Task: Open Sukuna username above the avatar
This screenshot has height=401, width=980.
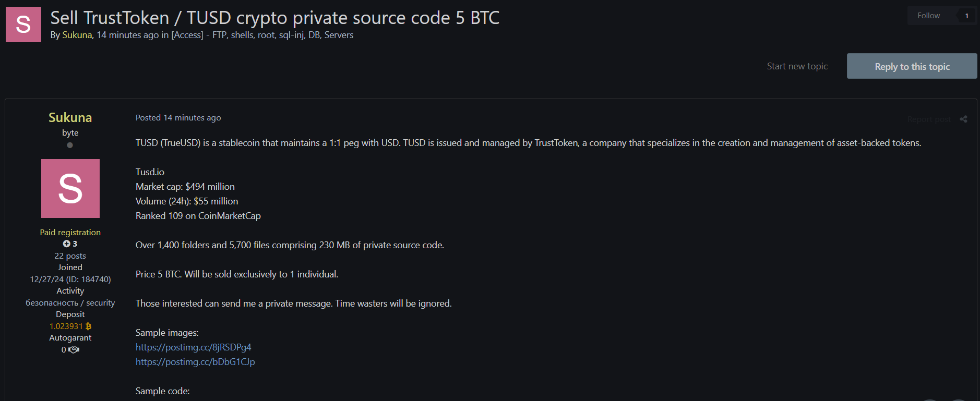Action: (x=70, y=117)
